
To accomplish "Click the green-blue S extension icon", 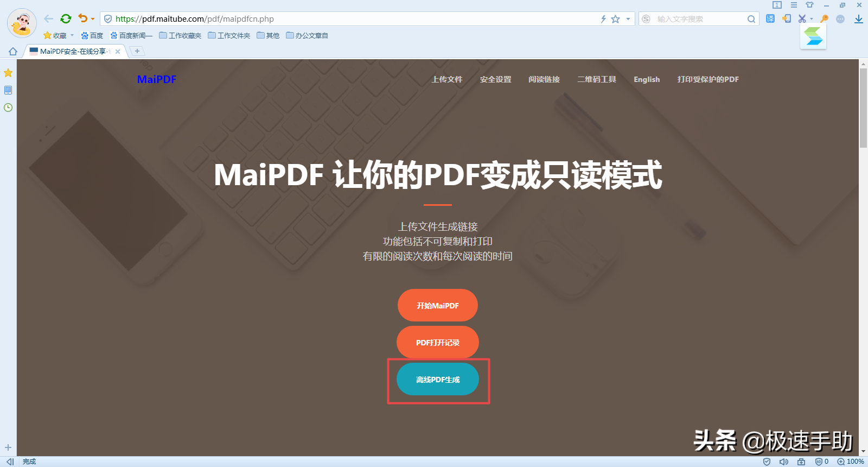I will click(813, 36).
